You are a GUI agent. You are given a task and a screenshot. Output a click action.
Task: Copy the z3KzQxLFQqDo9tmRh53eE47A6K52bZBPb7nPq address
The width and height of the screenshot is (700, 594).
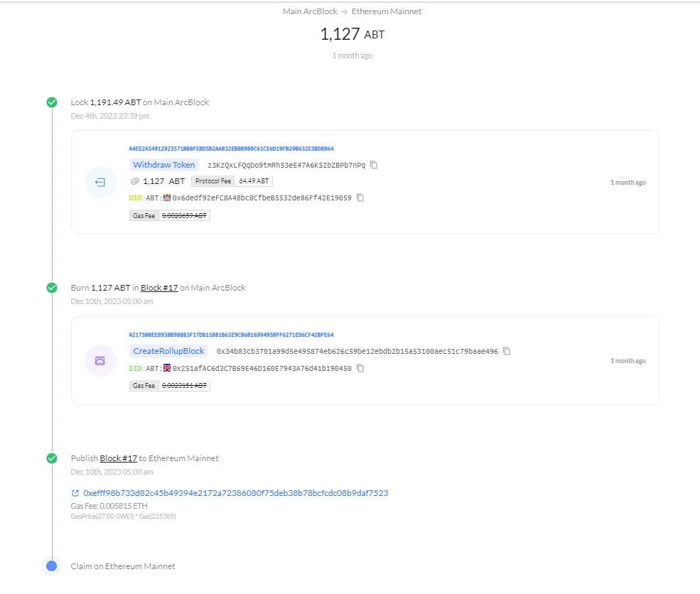pos(374,165)
